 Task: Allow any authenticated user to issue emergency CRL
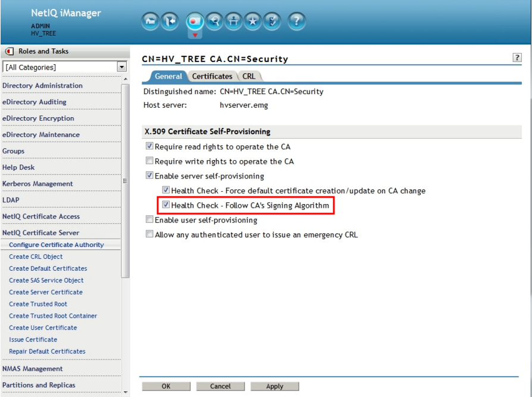pyautogui.click(x=149, y=234)
